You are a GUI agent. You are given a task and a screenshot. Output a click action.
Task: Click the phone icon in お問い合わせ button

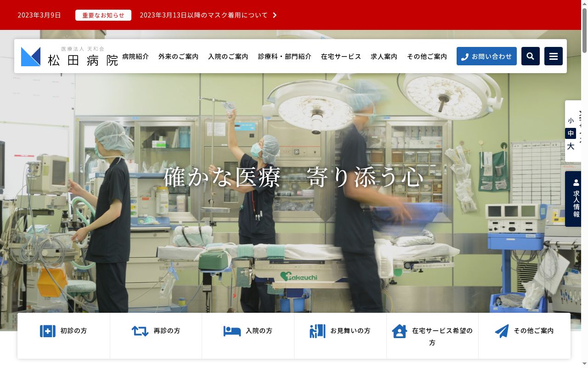(464, 57)
